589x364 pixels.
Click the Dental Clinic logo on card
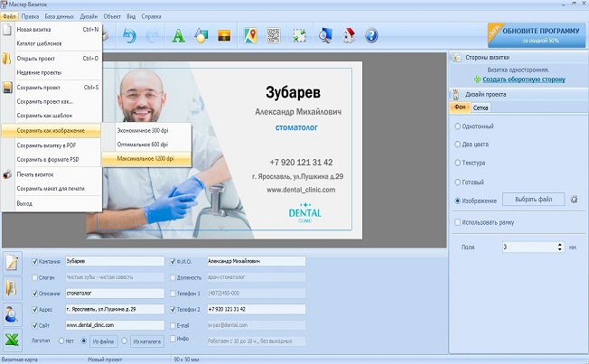point(304,213)
